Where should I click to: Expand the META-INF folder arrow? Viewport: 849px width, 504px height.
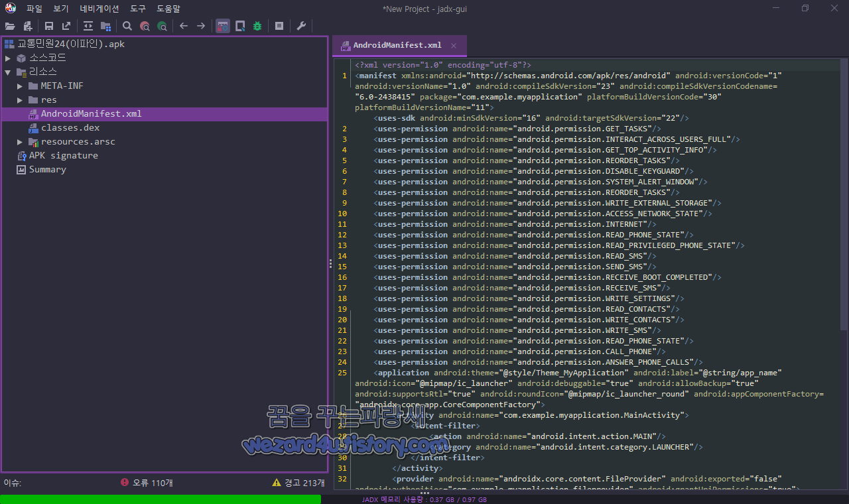20,86
